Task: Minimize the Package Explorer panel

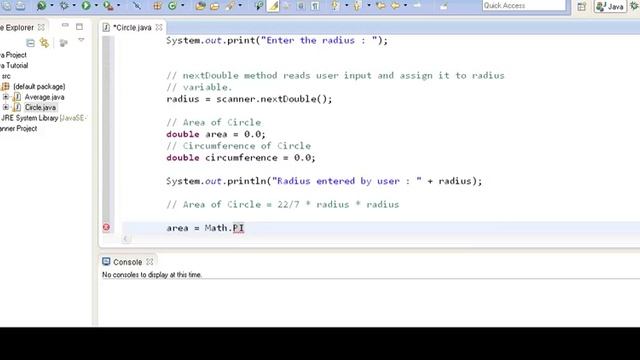Action: click(x=65, y=26)
